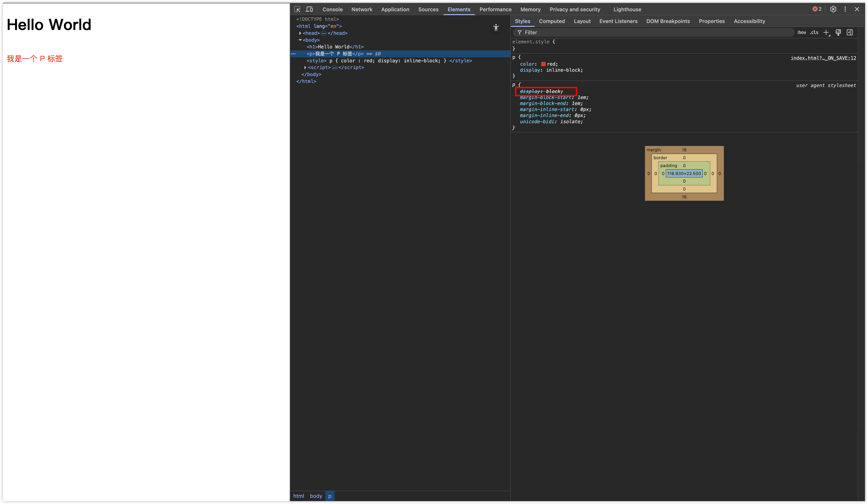Toggle the .cls element classes panel

coord(814,32)
